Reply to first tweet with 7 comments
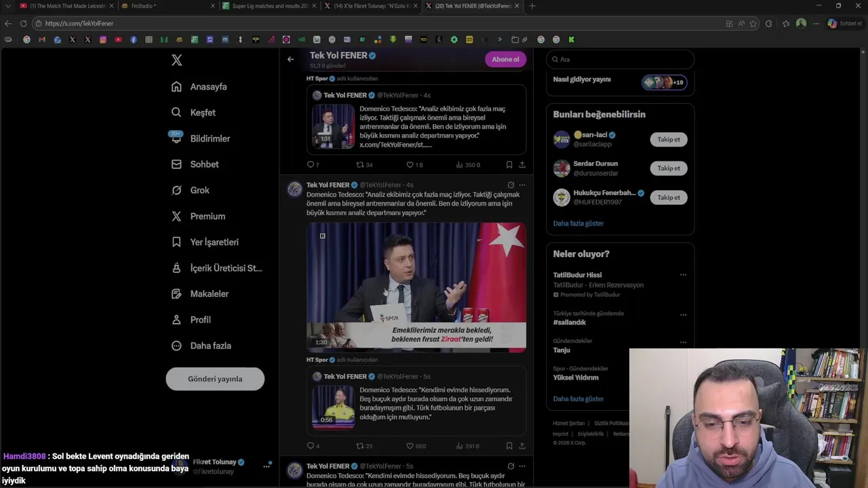868x488 pixels. pyautogui.click(x=313, y=165)
